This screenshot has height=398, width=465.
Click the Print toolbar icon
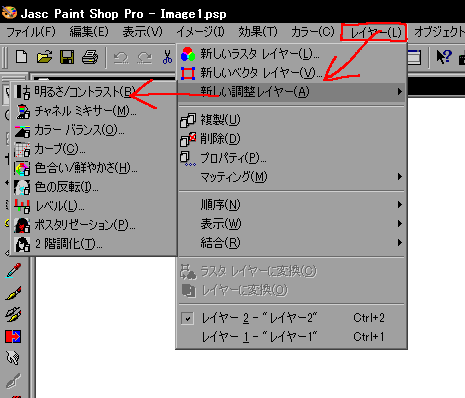90,57
